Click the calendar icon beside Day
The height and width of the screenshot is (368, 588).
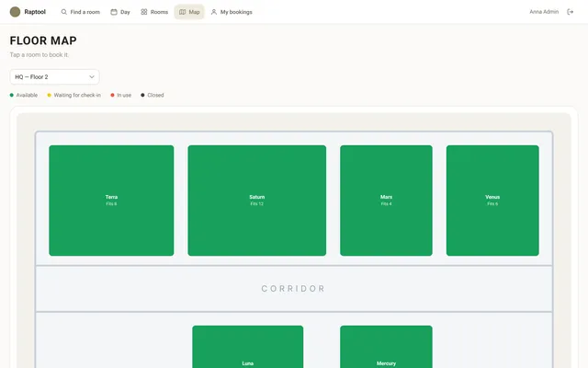coord(114,12)
